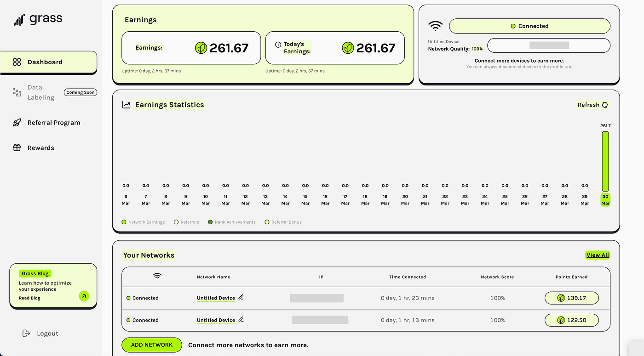The height and width of the screenshot is (356, 644).
Task: Click the grass logo
Action: pyautogui.click(x=38, y=19)
